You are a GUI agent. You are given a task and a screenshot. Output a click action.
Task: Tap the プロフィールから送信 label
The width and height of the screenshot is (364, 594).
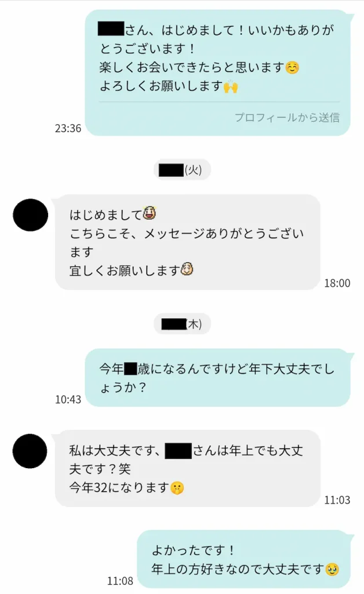tap(287, 117)
